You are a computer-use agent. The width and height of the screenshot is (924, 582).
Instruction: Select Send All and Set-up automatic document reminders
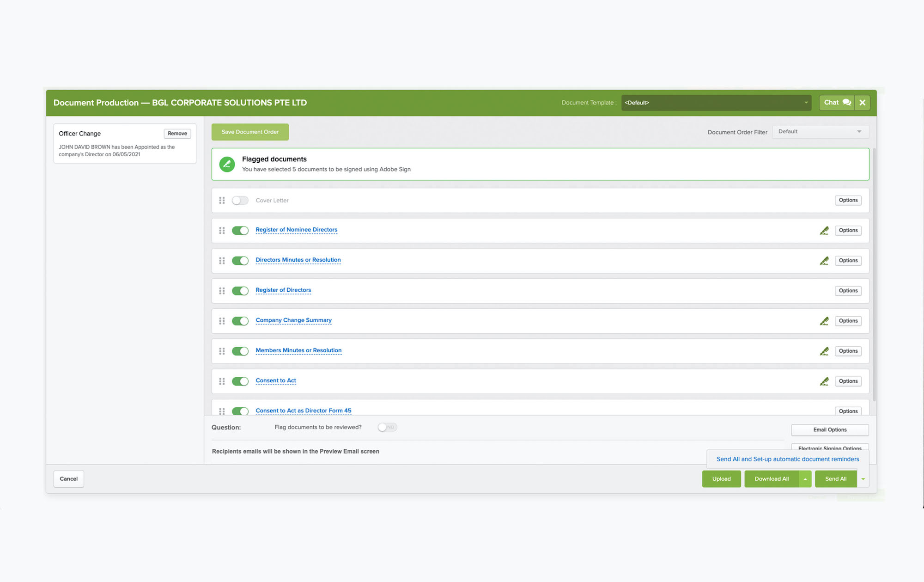(x=788, y=459)
